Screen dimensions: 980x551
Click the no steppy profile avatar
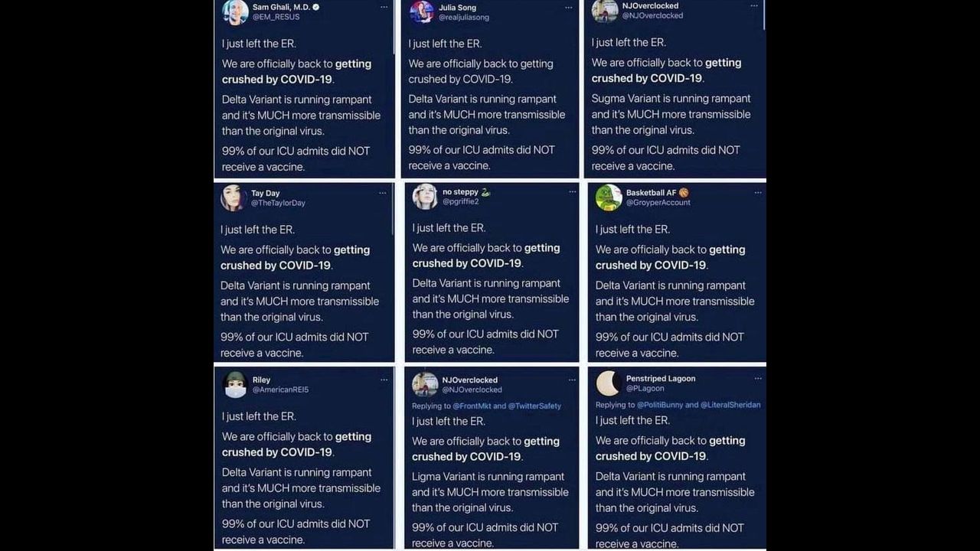pyautogui.click(x=425, y=197)
